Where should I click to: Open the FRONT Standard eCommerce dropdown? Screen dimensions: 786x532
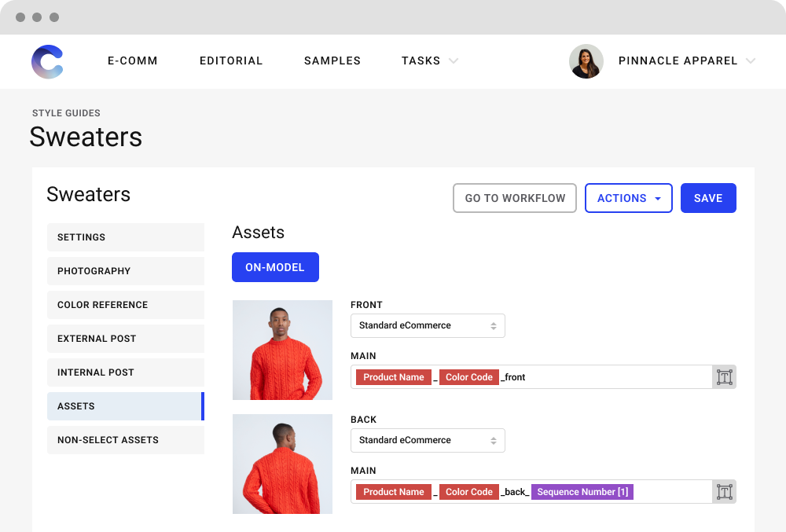428,325
